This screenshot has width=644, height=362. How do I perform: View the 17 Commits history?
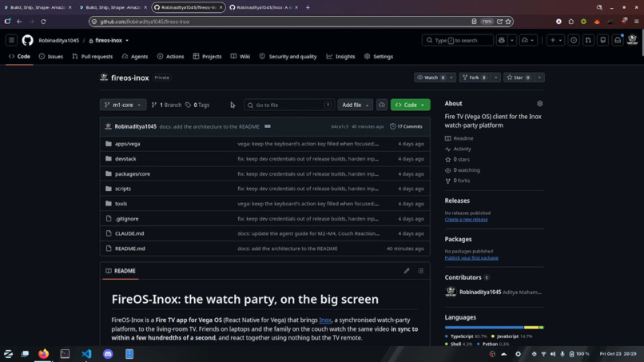coord(406,126)
